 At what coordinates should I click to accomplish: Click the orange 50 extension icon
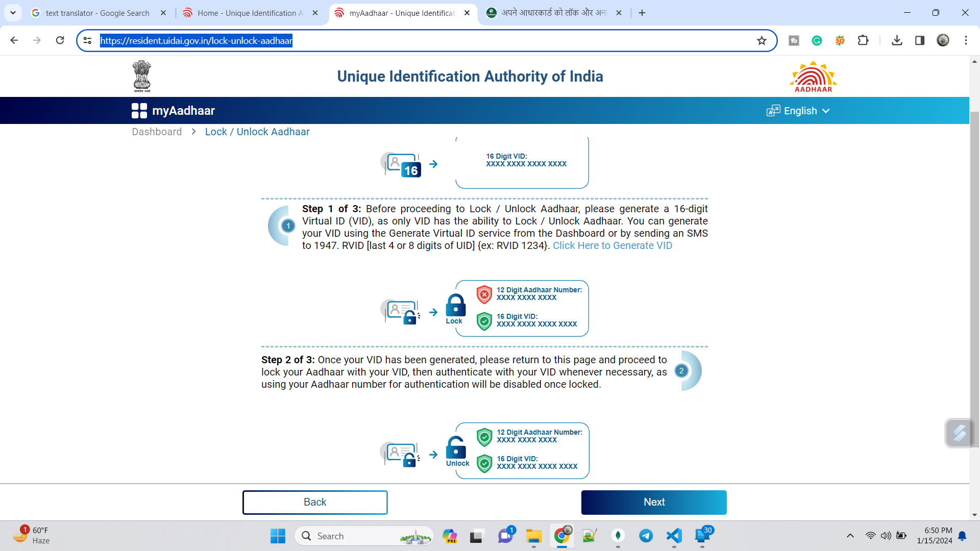pos(840,40)
